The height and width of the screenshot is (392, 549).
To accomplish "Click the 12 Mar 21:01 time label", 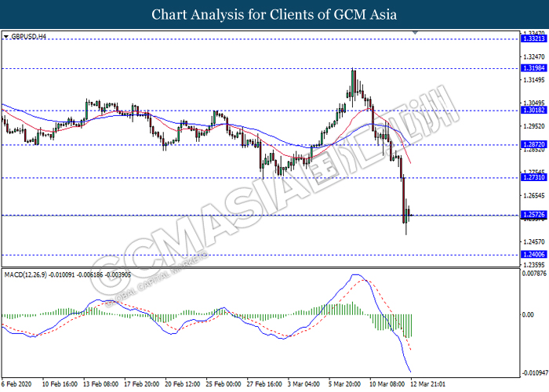I will [x=428, y=384].
